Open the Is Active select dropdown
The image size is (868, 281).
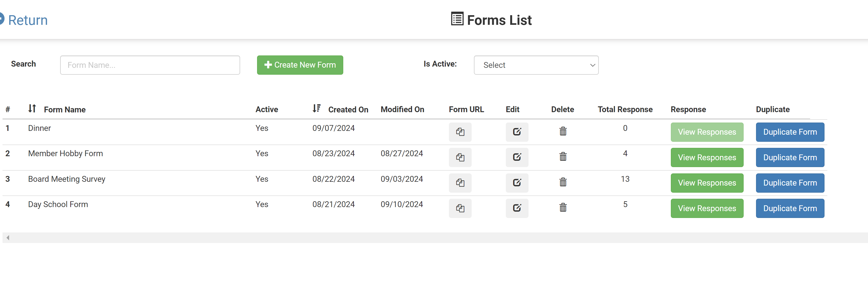(536, 65)
